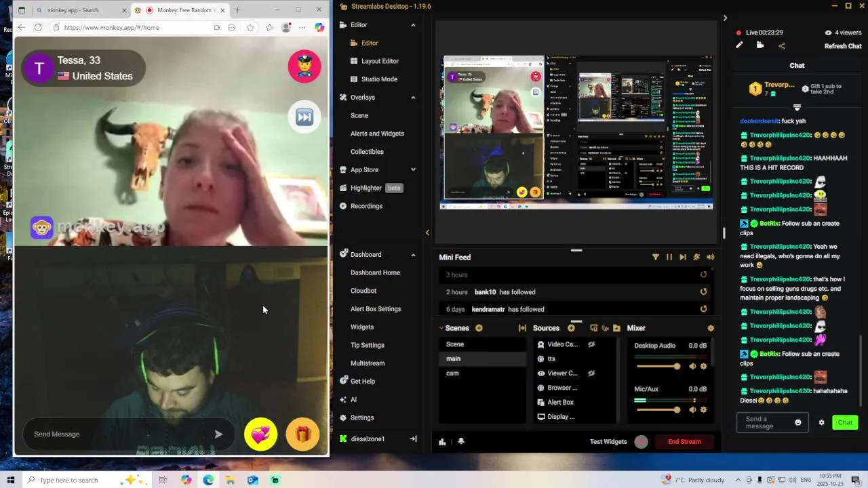Open Copilot in the Edge toolbar

pos(319,27)
